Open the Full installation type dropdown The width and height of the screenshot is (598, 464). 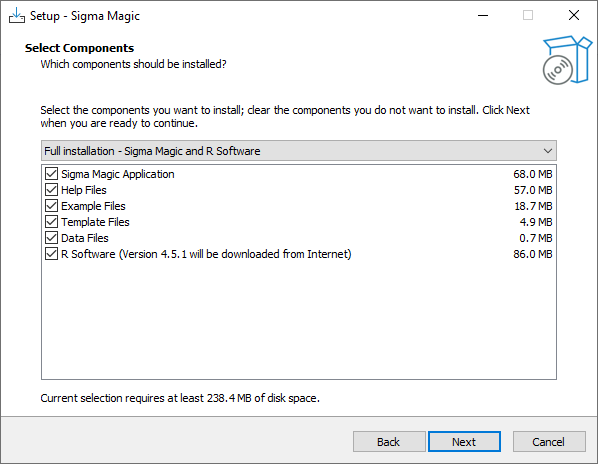pyautogui.click(x=299, y=151)
